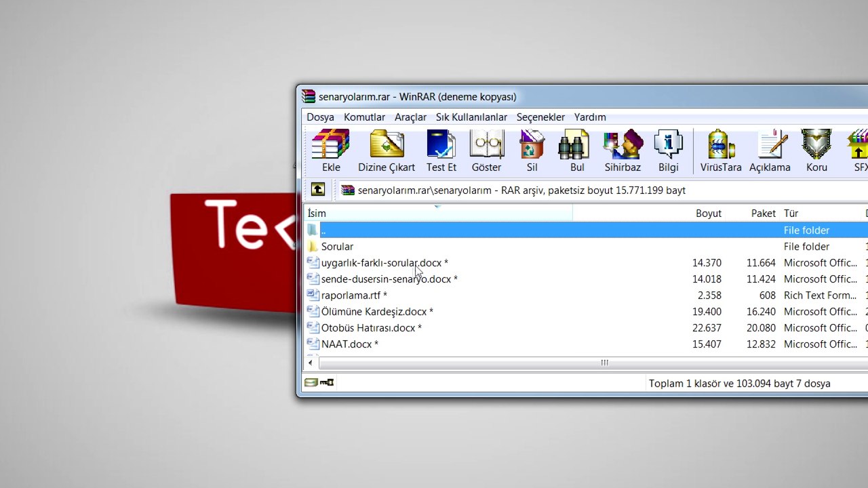
Task: Click the 608 packed size value
Action: pos(768,296)
